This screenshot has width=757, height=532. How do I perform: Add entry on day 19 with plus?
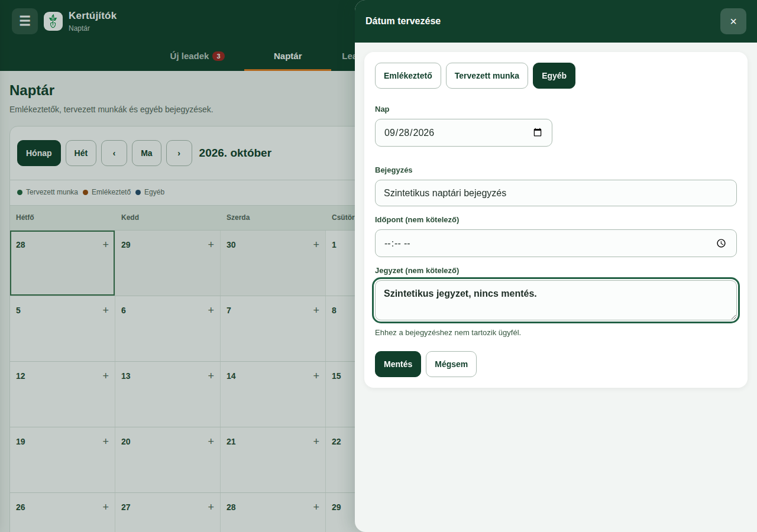(x=106, y=441)
